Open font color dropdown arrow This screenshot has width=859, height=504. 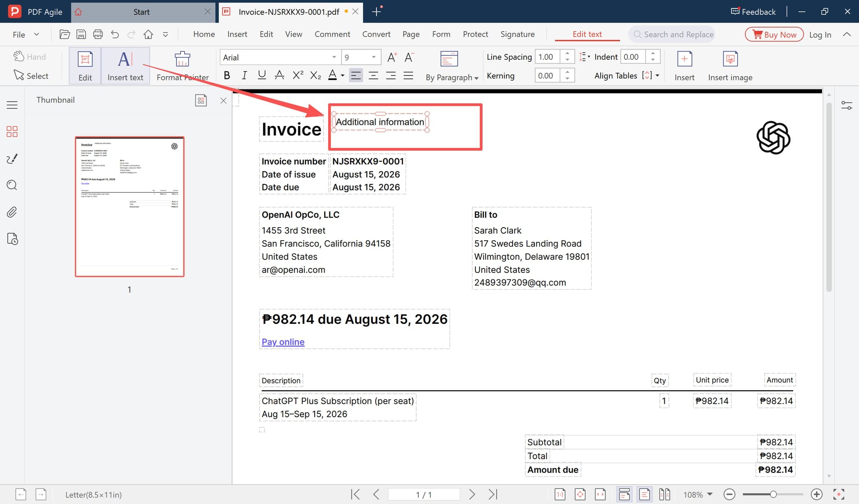click(x=342, y=75)
